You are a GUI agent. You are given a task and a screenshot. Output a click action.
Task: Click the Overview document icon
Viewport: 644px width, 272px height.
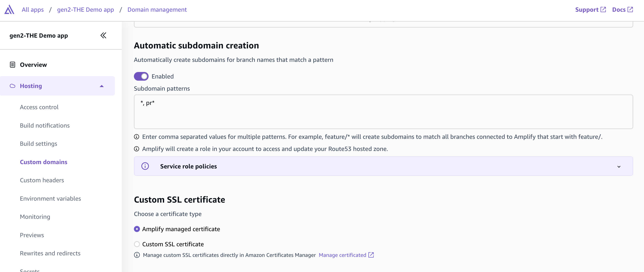[x=12, y=65]
